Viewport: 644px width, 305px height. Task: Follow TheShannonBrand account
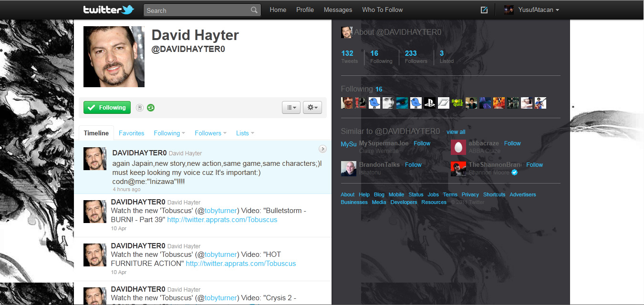click(534, 165)
